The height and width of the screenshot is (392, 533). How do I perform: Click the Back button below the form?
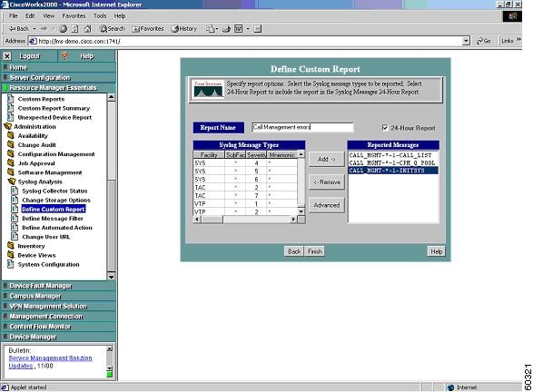(294, 251)
